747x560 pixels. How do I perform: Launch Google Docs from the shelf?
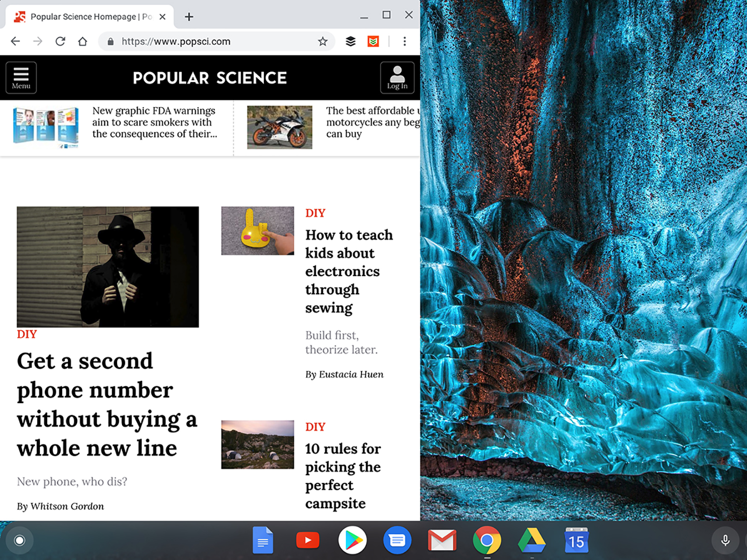[x=263, y=540]
